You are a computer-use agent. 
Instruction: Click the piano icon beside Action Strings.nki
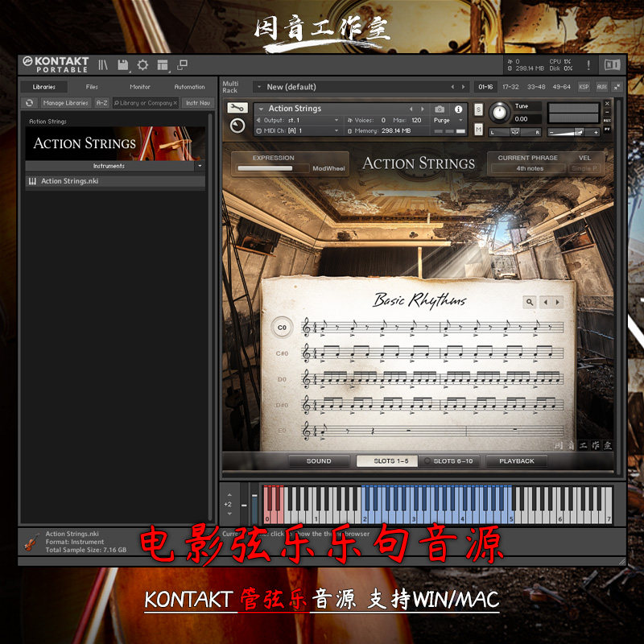[x=32, y=181]
